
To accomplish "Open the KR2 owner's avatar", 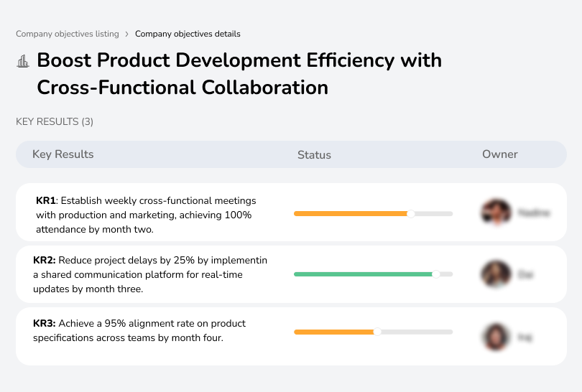I will click(496, 274).
